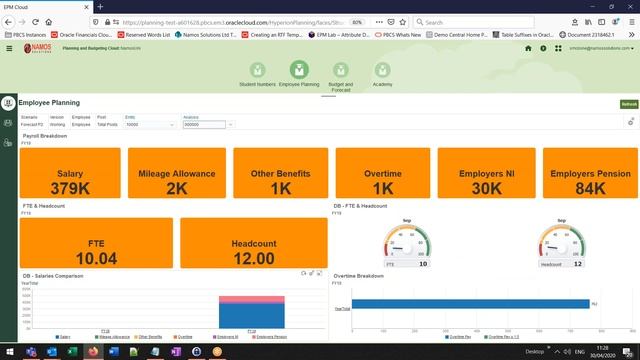
Task: Bookmark this page with star icon
Action: coord(403,22)
